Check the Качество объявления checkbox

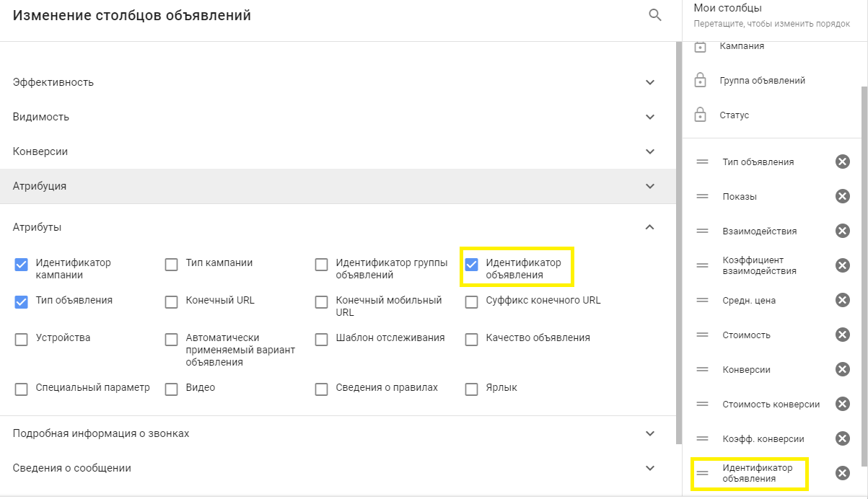(x=471, y=340)
